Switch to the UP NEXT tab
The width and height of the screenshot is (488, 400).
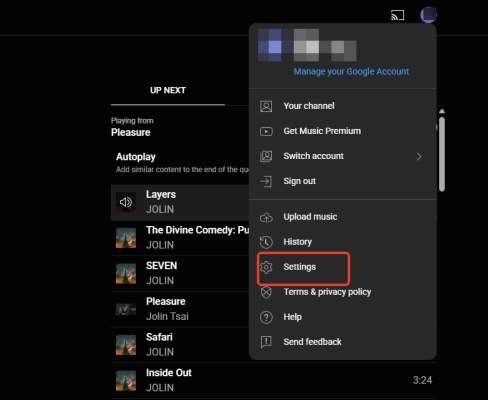[168, 90]
